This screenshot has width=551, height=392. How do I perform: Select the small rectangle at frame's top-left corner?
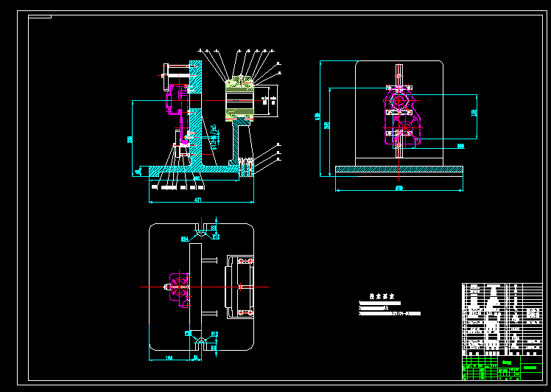pos(40,16)
